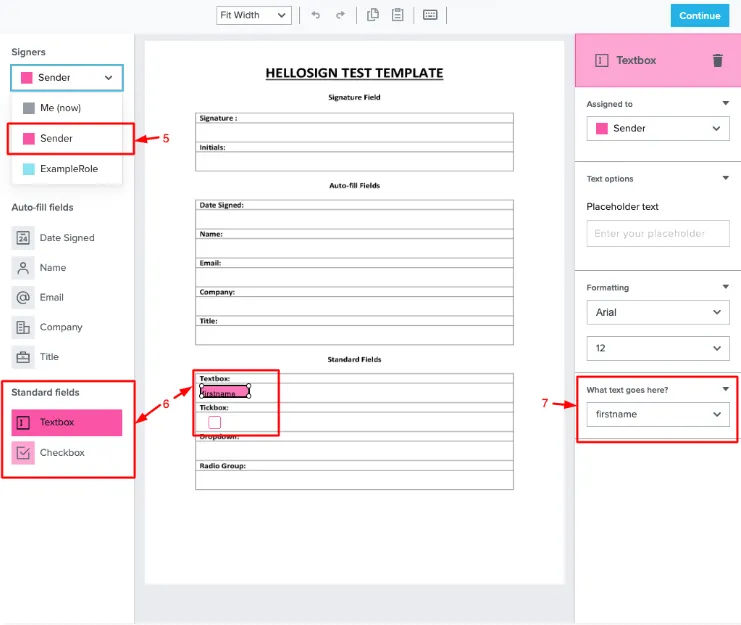Click the 'Radio Group:' label in the document
This screenshot has width=741, height=625.
(x=223, y=466)
